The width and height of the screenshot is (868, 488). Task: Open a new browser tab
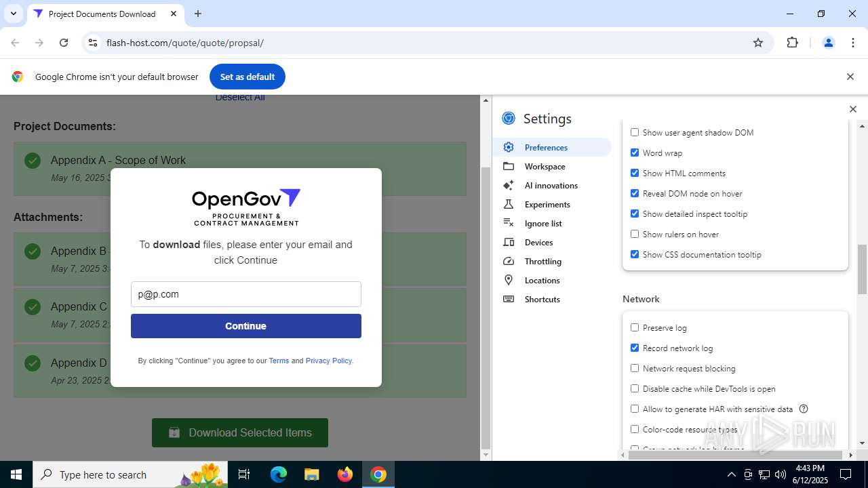click(197, 14)
